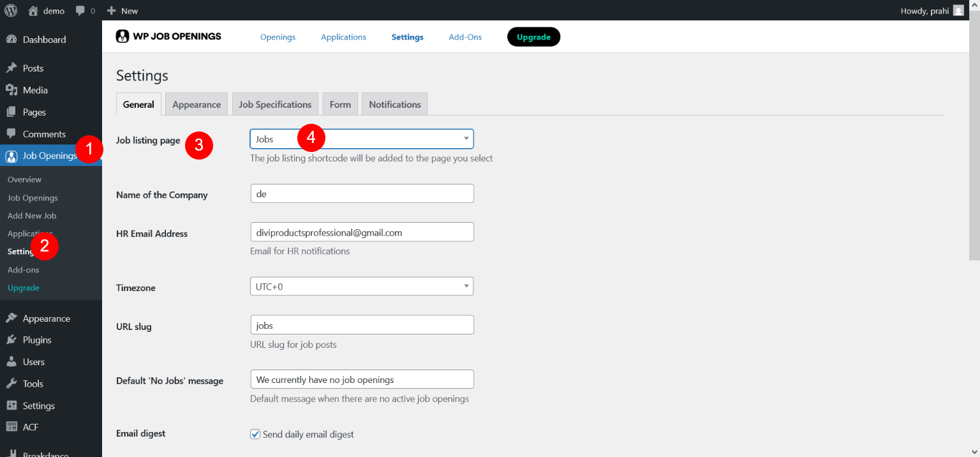Click the WP Job Openings logo

[x=168, y=36]
